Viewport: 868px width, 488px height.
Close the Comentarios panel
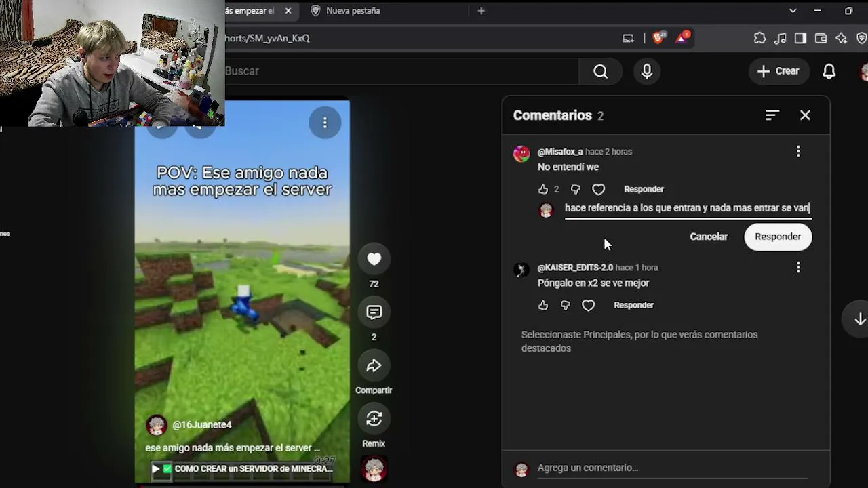[x=805, y=115]
